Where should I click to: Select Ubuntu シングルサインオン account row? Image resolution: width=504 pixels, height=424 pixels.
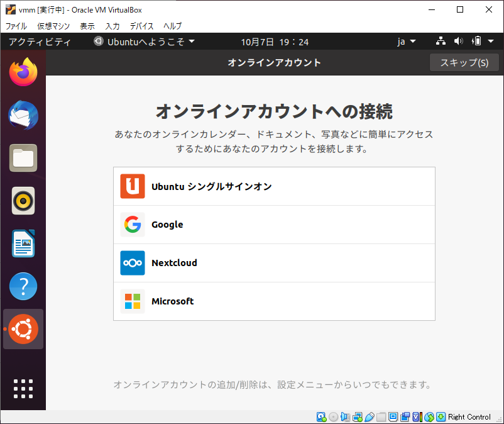(274, 186)
